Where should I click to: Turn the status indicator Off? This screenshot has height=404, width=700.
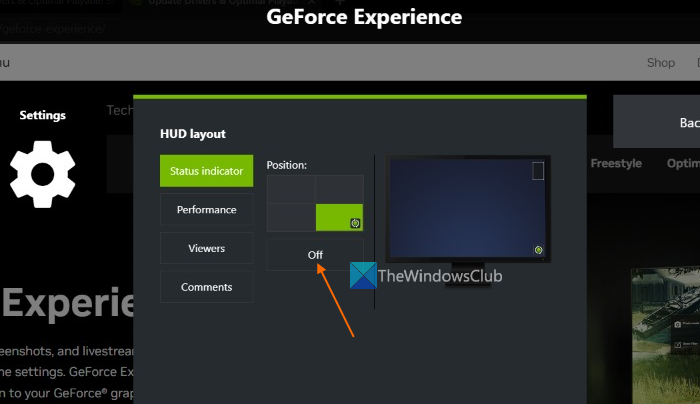point(315,254)
